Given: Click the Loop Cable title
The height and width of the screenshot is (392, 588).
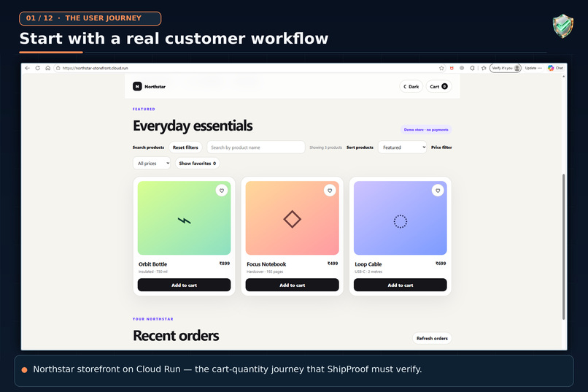Looking at the screenshot, I should coord(368,264).
